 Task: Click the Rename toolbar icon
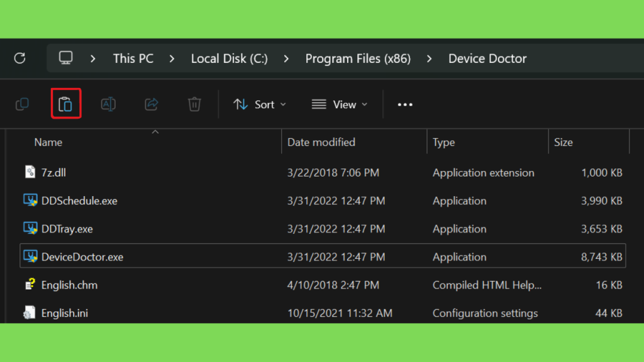click(108, 104)
